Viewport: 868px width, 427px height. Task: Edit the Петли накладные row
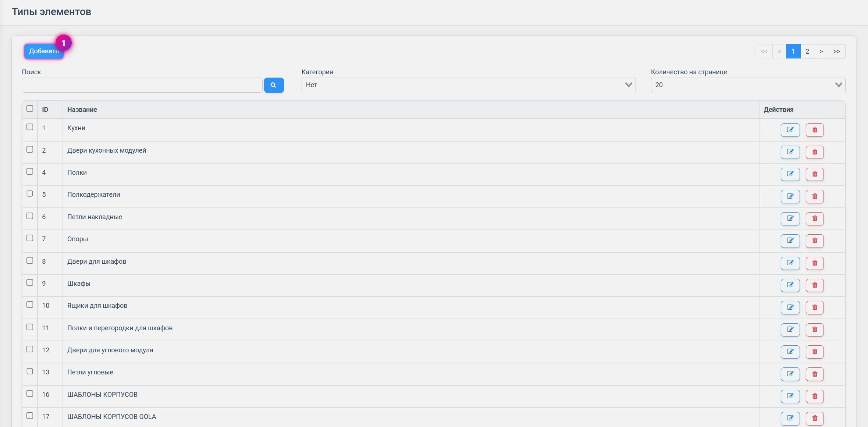click(790, 218)
